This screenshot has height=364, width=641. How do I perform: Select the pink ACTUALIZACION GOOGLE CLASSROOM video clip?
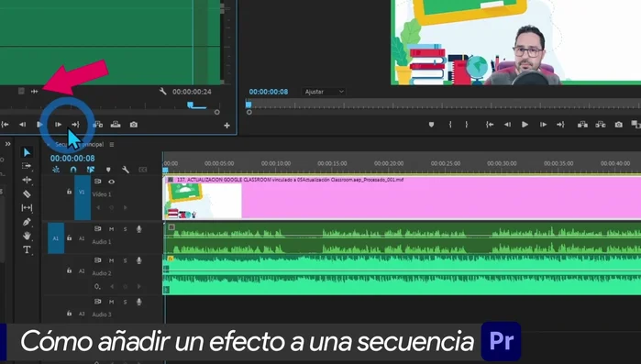tap(402, 198)
